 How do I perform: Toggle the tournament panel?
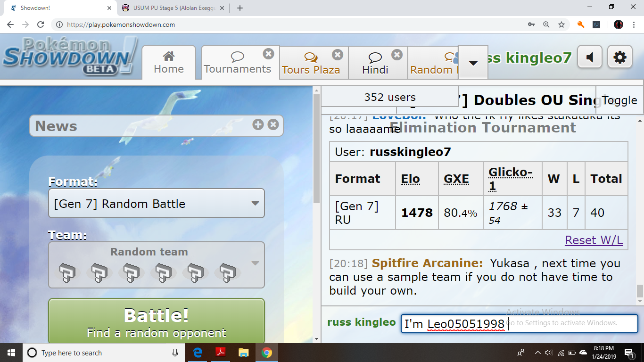tap(619, 100)
